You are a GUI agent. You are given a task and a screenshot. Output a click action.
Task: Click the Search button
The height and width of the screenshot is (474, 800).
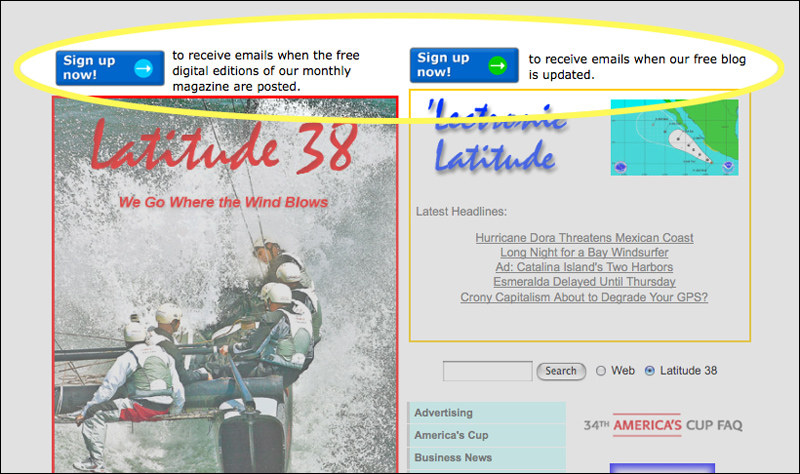click(x=561, y=371)
